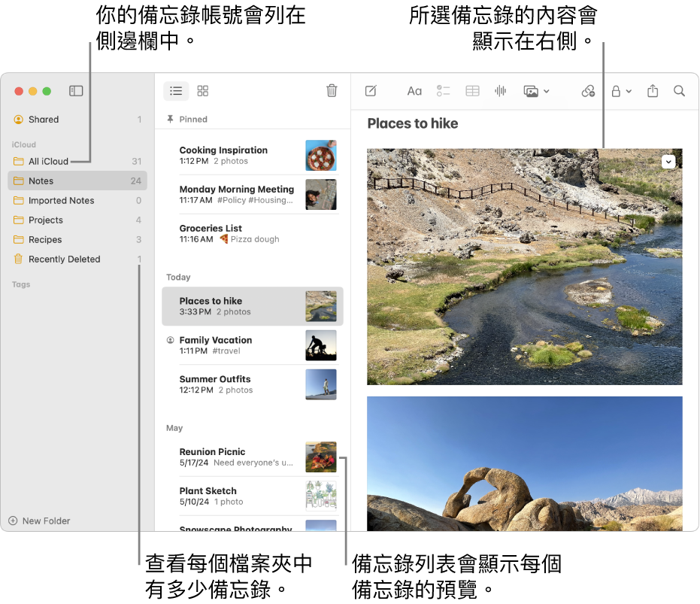The image size is (700, 604).
Task: Open the Recipes folder
Action: click(x=77, y=239)
